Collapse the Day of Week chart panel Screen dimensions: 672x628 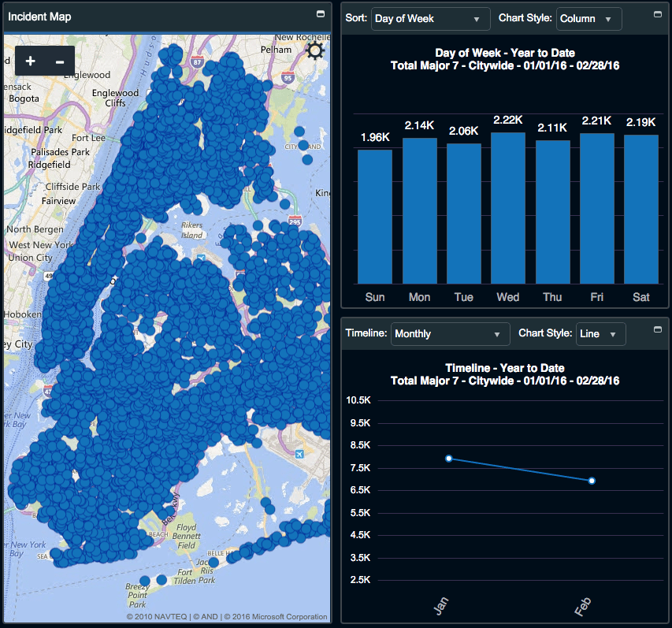pyautogui.click(x=658, y=14)
